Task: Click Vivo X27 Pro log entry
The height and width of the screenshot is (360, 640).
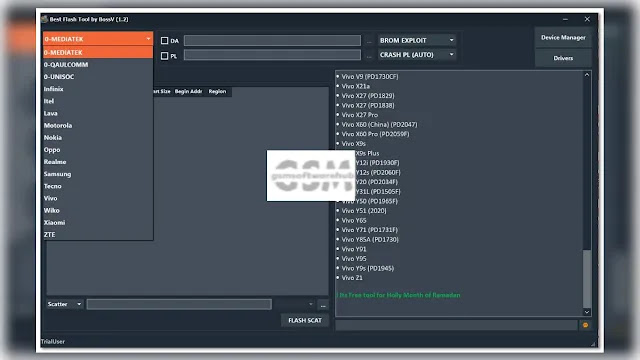Action: click(x=360, y=115)
